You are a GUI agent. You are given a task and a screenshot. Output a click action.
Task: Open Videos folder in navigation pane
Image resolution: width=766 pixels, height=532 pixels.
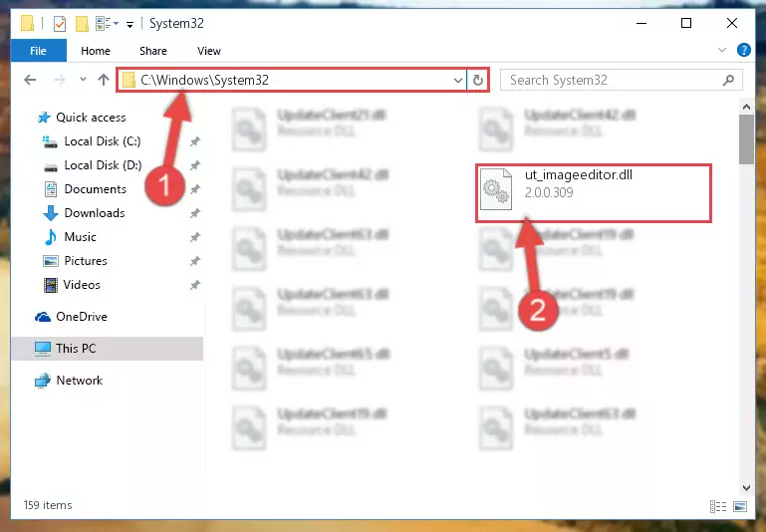point(82,285)
